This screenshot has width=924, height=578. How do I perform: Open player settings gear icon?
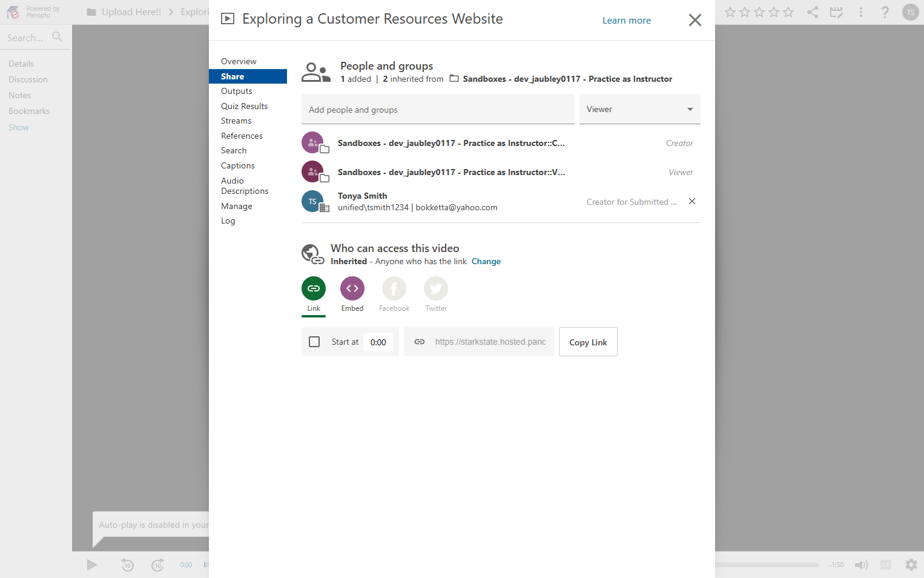pyautogui.click(x=911, y=565)
